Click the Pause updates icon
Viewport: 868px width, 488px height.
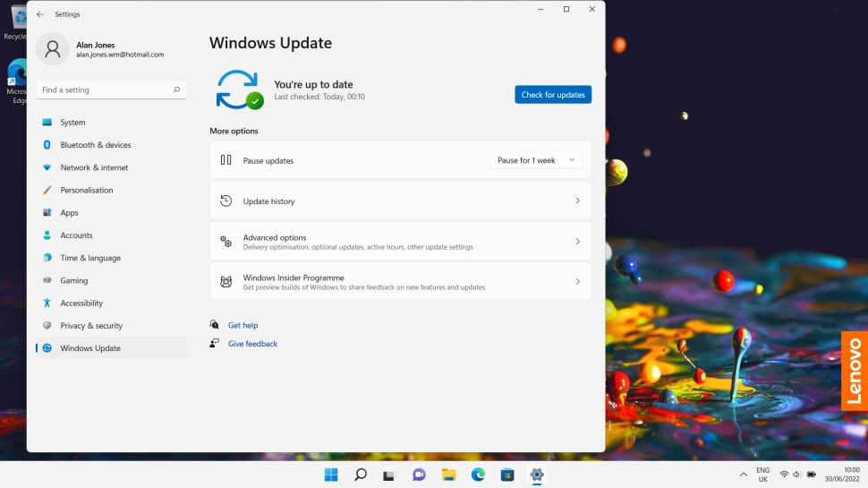coord(226,160)
